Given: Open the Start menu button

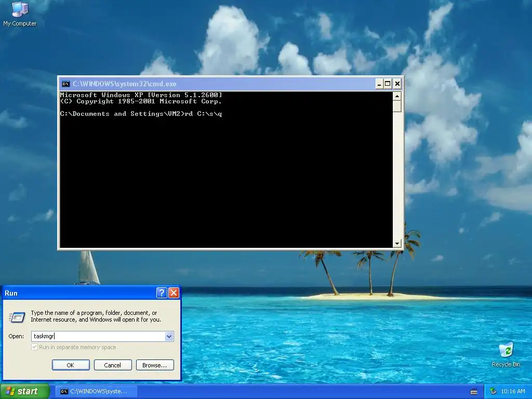Looking at the screenshot, I should point(24,392).
